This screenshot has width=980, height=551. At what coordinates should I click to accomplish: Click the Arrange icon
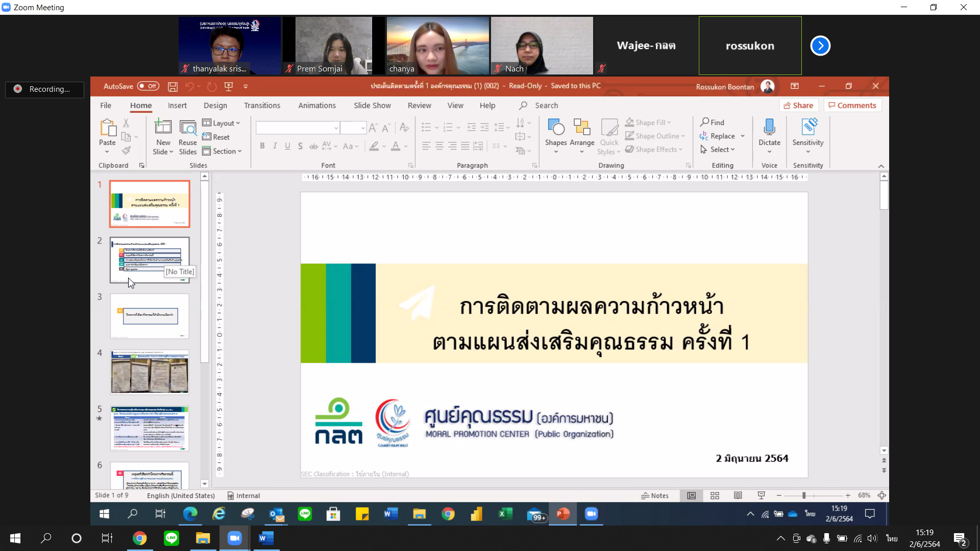coord(582,127)
